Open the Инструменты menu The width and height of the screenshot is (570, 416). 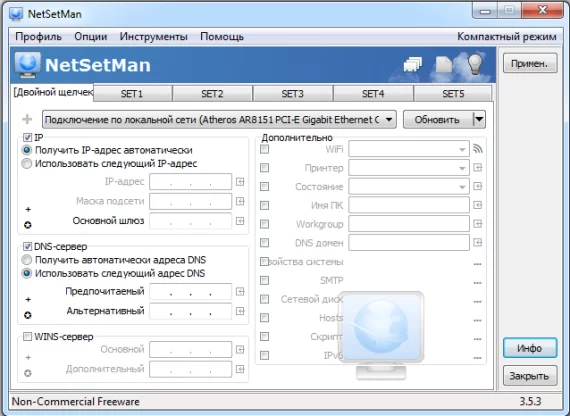pos(153,37)
